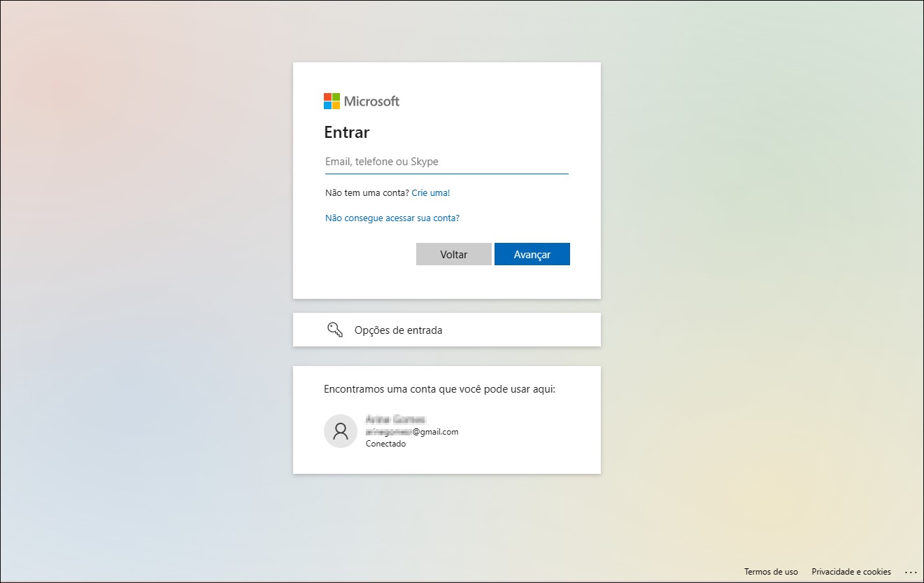Open the three-dot menu in the footer
The height and width of the screenshot is (583, 924).
coord(910,572)
